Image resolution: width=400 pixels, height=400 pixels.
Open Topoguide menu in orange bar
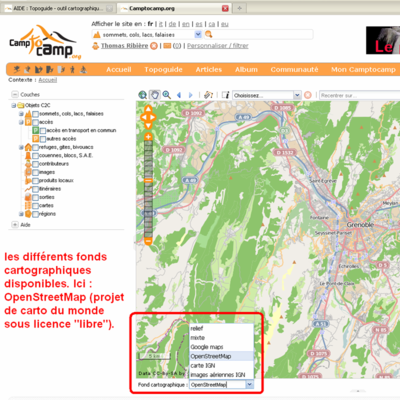(x=163, y=69)
